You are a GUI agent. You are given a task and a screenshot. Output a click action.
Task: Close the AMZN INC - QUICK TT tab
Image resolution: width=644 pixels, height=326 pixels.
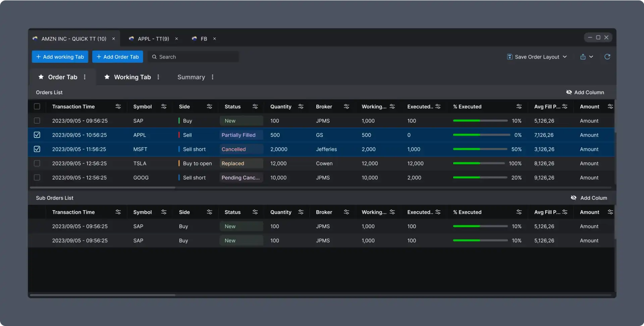click(114, 39)
